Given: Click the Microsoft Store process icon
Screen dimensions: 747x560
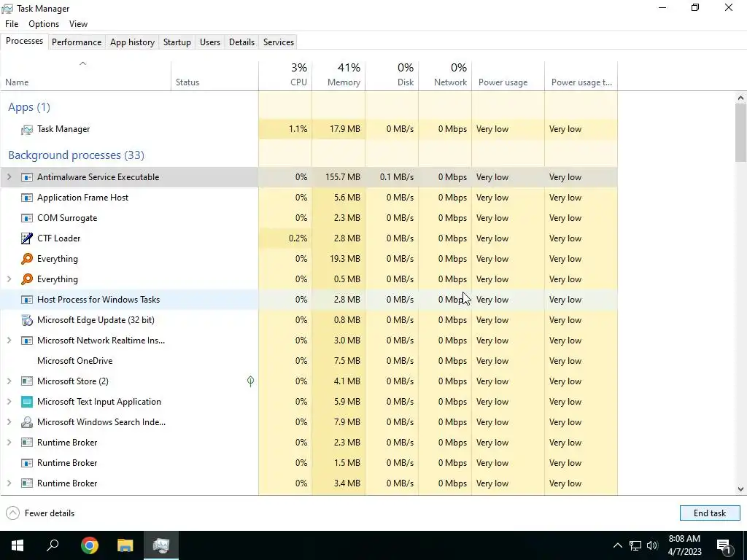Looking at the screenshot, I should point(27,381).
